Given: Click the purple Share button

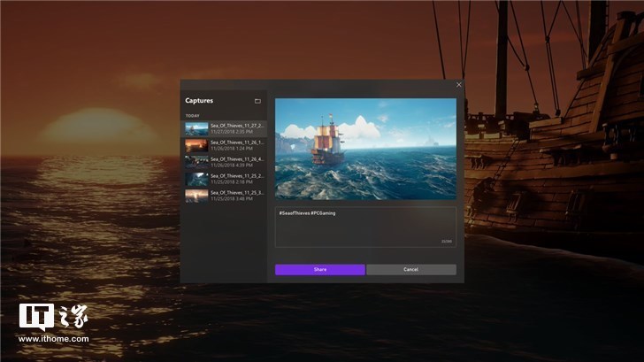Looking at the screenshot, I should 320,270.
